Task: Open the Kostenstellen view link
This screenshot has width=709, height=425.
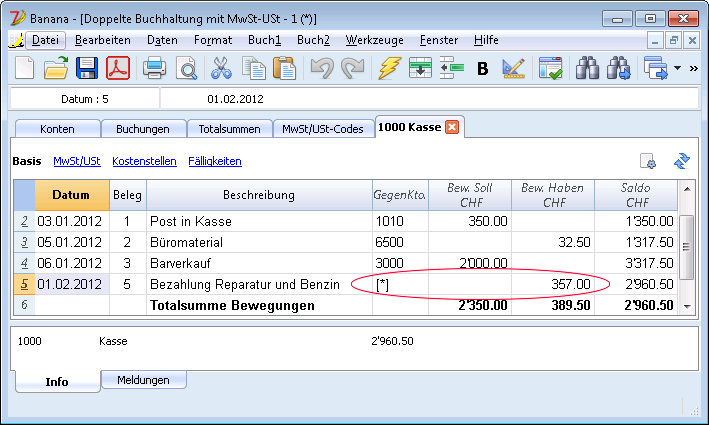Action: point(144,161)
